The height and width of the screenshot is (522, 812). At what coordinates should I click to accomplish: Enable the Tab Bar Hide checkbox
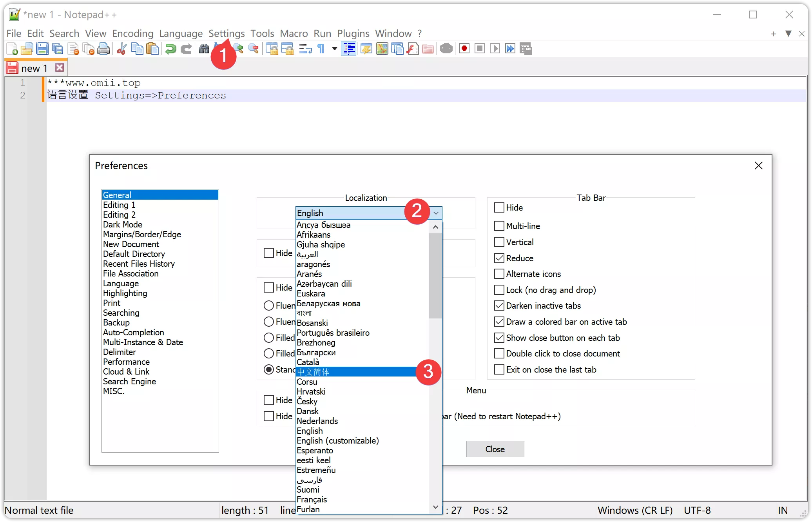[x=499, y=207]
